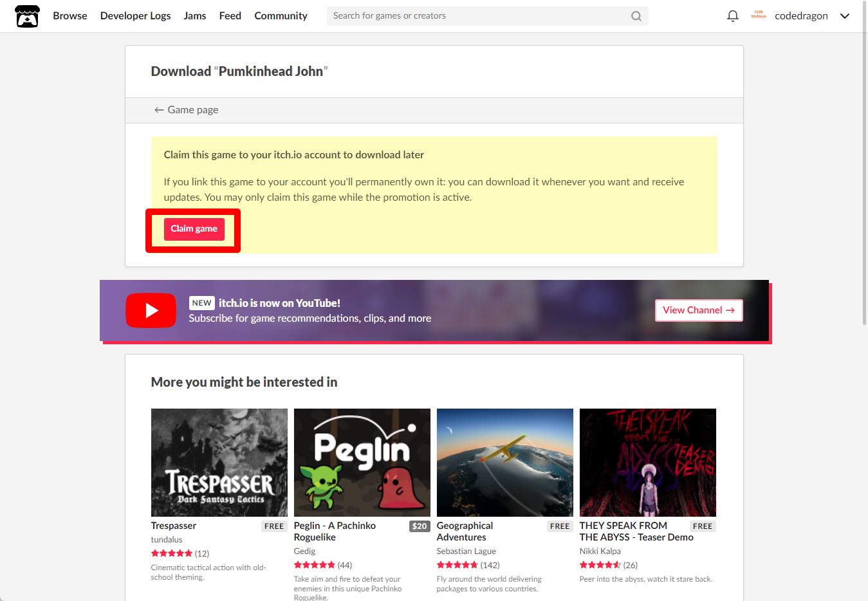Expand the account dropdown chevron
This screenshot has width=868, height=601.
pyautogui.click(x=845, y=16)
